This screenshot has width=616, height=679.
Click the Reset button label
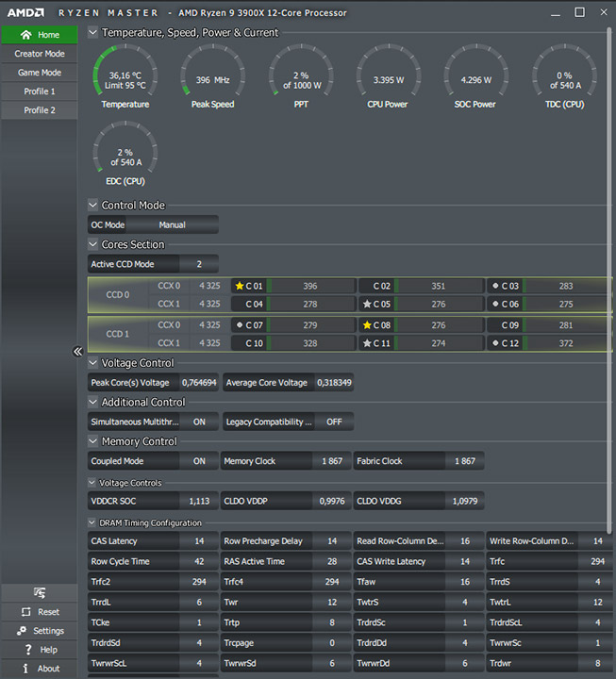(48, 612)
